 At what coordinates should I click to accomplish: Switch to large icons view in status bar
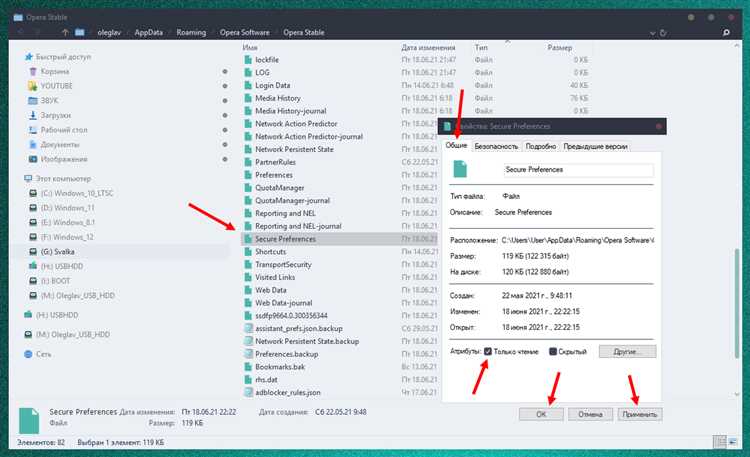pyautogui.click(x=733, y=442)
